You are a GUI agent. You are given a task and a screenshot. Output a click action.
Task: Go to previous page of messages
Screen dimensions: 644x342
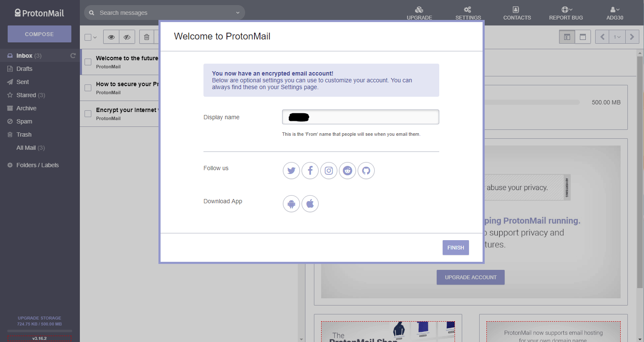point(602,37)
